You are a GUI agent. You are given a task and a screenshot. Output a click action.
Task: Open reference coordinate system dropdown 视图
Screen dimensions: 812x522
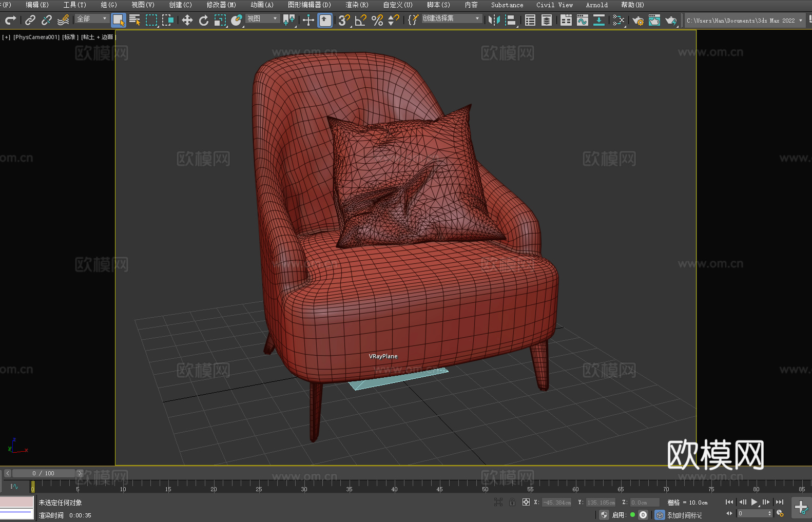[262, 18]
